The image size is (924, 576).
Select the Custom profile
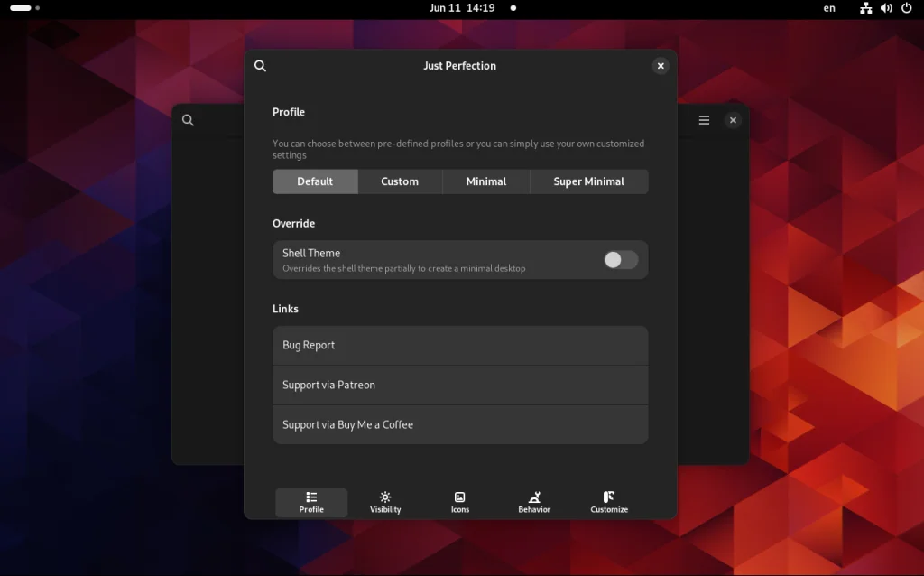click(400, 181)
